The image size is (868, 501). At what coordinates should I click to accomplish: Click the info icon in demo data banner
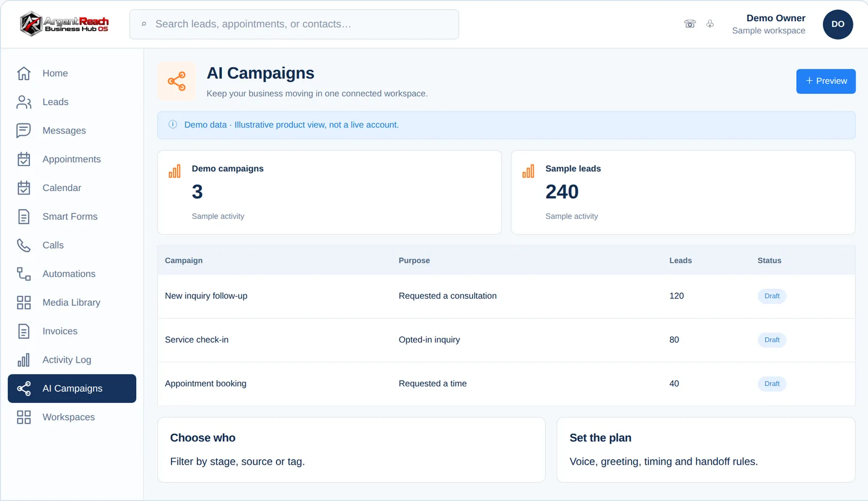[x=173, y=124]
